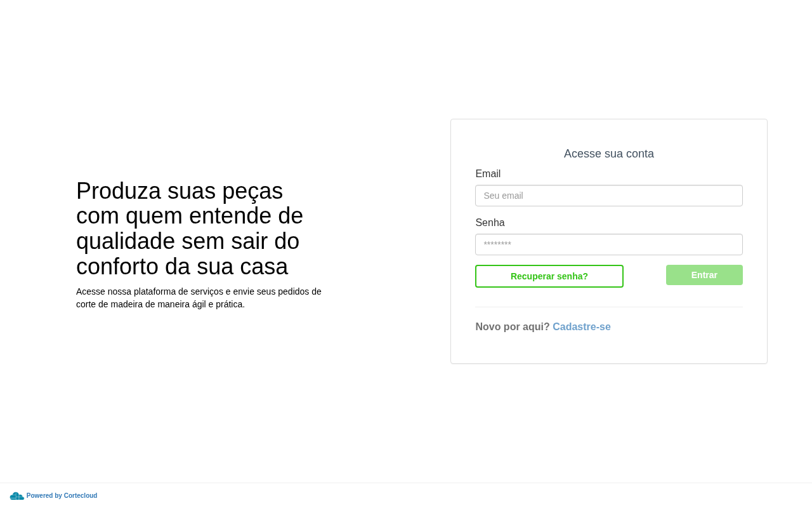Focus the Seu email input field
Image resolution: width=812 pixels, height=508 pixels.
(609, 196)
